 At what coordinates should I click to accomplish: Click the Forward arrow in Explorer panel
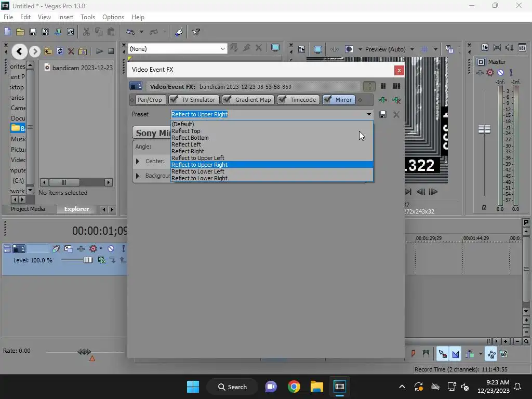click(34, 51)
